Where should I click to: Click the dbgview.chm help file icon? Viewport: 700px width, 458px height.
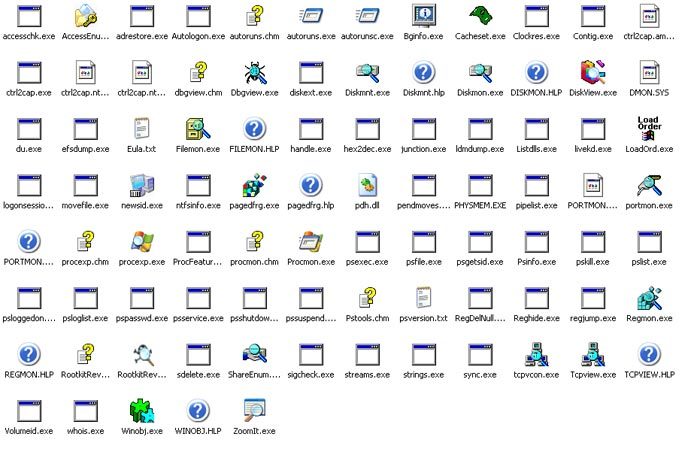[x=198, y=72]
